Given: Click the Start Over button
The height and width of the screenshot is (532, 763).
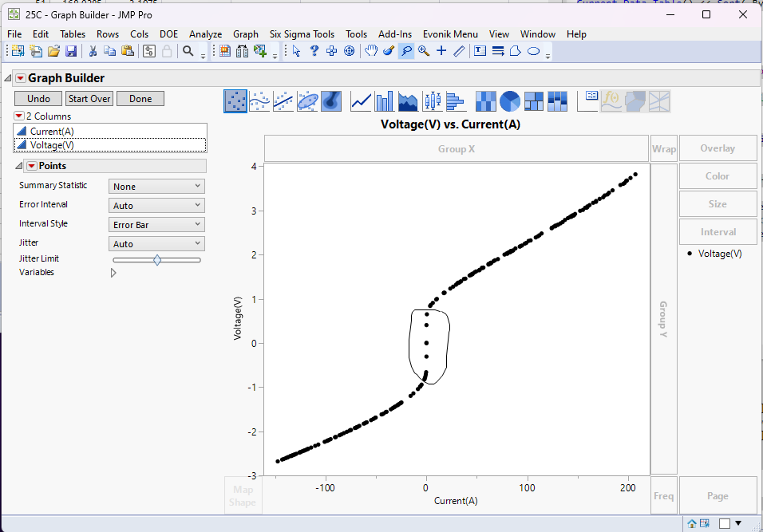Looking at the screenshot, I should click(x=89, y=99).
